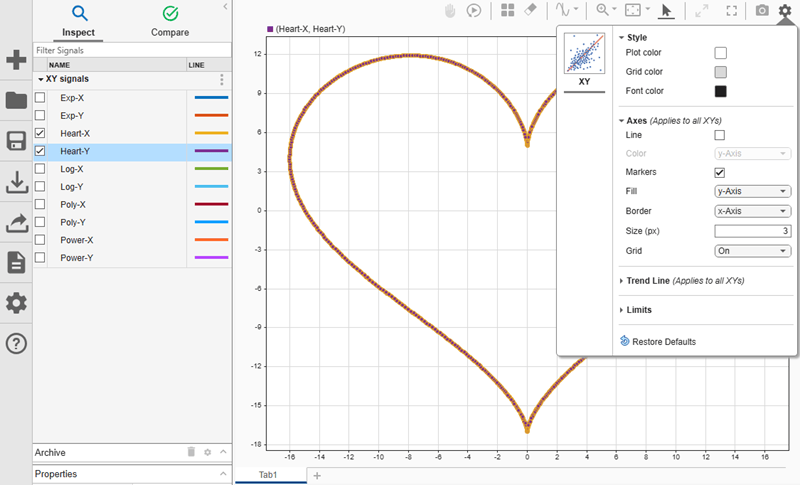Click the fit-to-view dashed box icon

[x=633, y=10]
